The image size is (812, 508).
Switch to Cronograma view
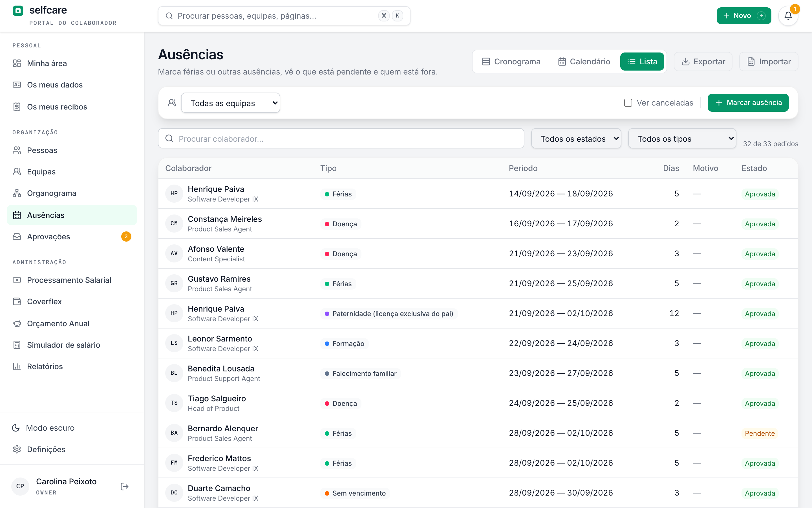(x=511, y=62)
